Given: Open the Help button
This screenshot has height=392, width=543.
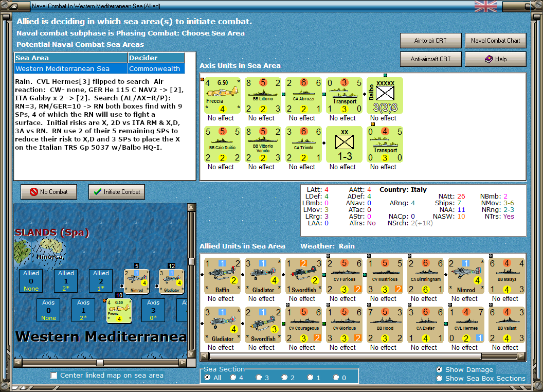Looking at the screenshot, I should click(x=496, y=59).
